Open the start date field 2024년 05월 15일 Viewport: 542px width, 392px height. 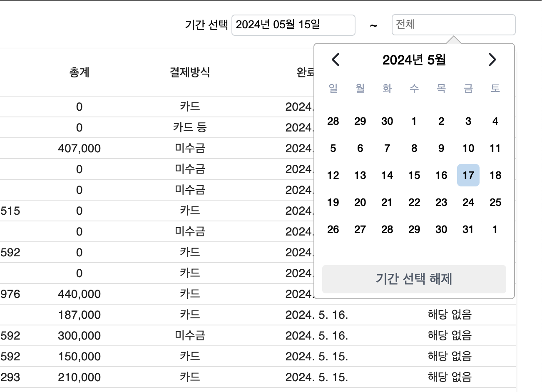[x=293, y=25]
